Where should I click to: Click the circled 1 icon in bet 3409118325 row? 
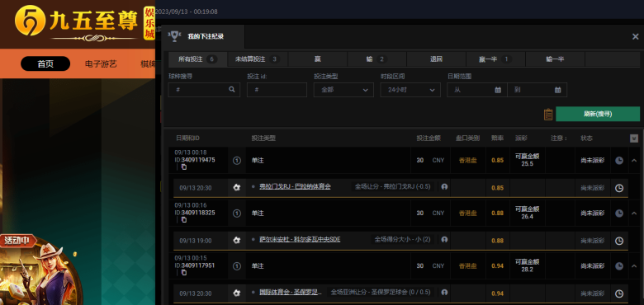tap(237, 213)
